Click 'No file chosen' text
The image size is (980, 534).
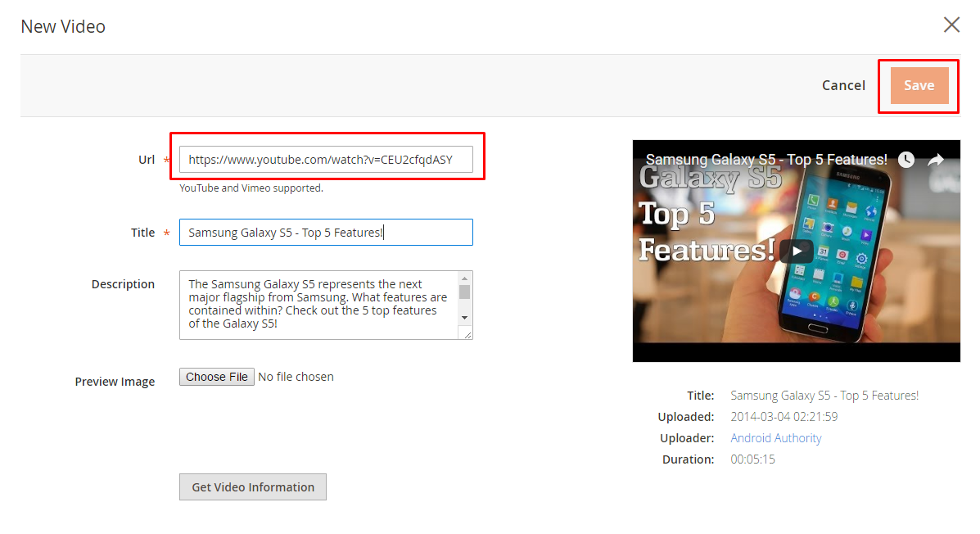[x=296, y=377]
